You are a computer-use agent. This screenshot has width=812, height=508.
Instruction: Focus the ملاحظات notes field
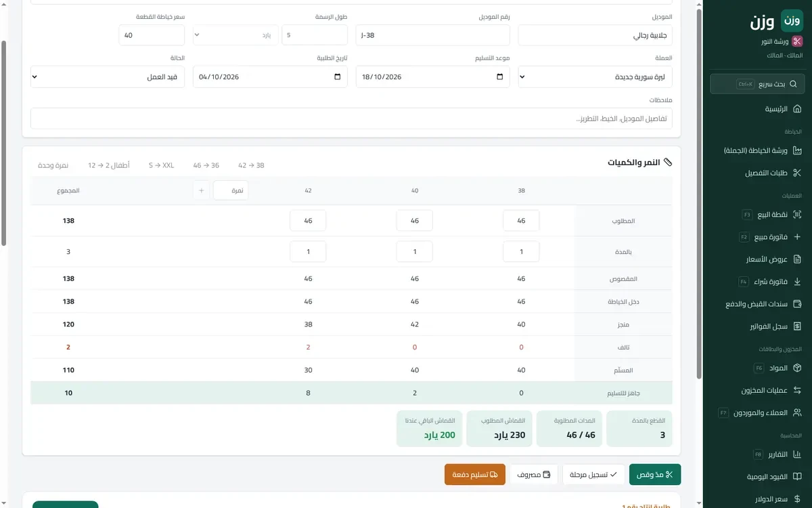[352, 119]
